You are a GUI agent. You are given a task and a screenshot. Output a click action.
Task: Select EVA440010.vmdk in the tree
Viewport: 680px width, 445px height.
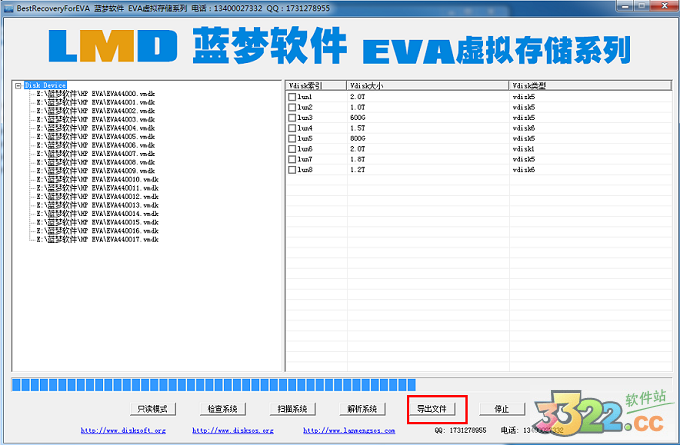coord(98,180)
